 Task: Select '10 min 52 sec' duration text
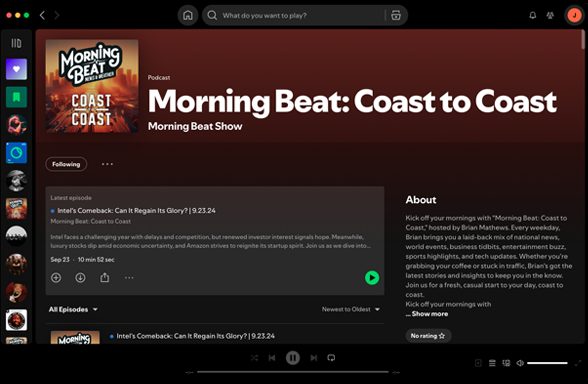[96, 260]
